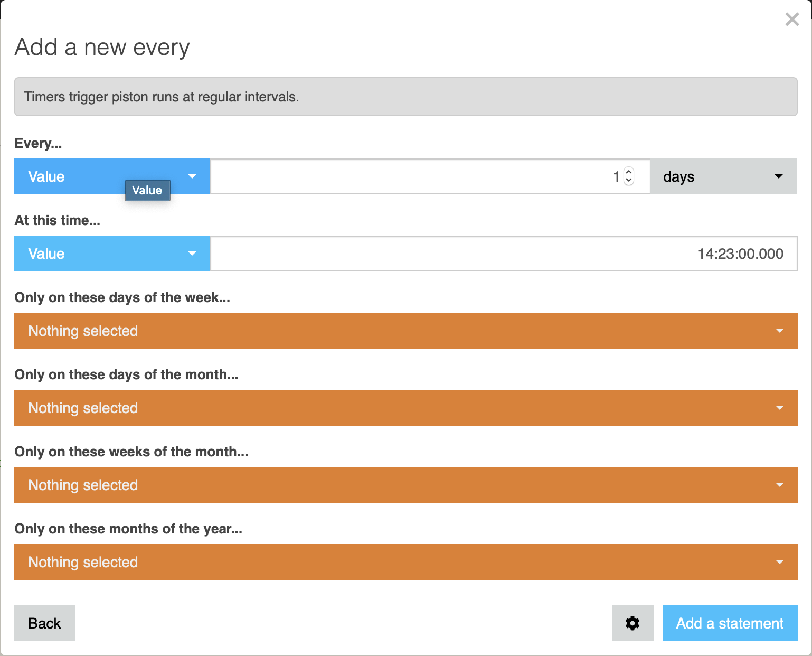Click the stepper arrows on the interval number
Screen dimensions: 812x656
coord(629,176)
